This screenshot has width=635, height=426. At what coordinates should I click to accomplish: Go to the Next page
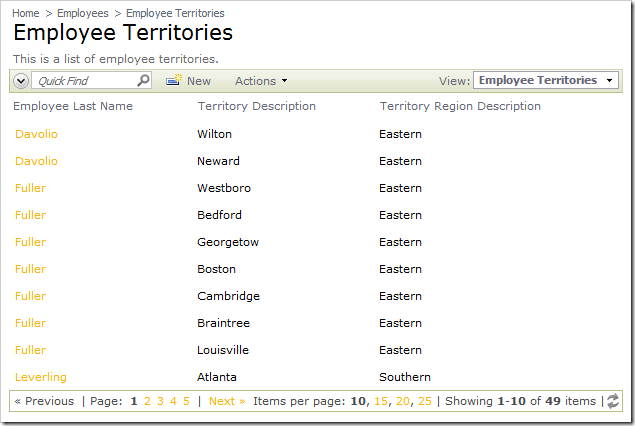click(x=227, y=401)
